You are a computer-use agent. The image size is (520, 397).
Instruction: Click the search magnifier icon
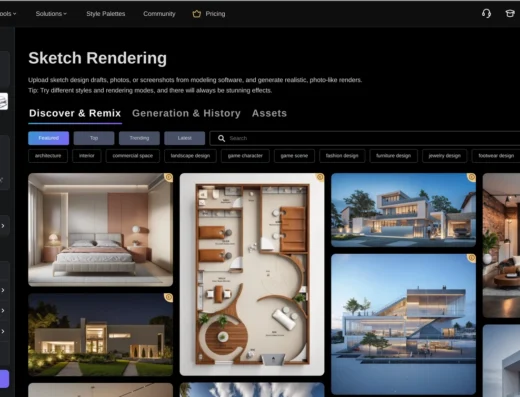221,138
